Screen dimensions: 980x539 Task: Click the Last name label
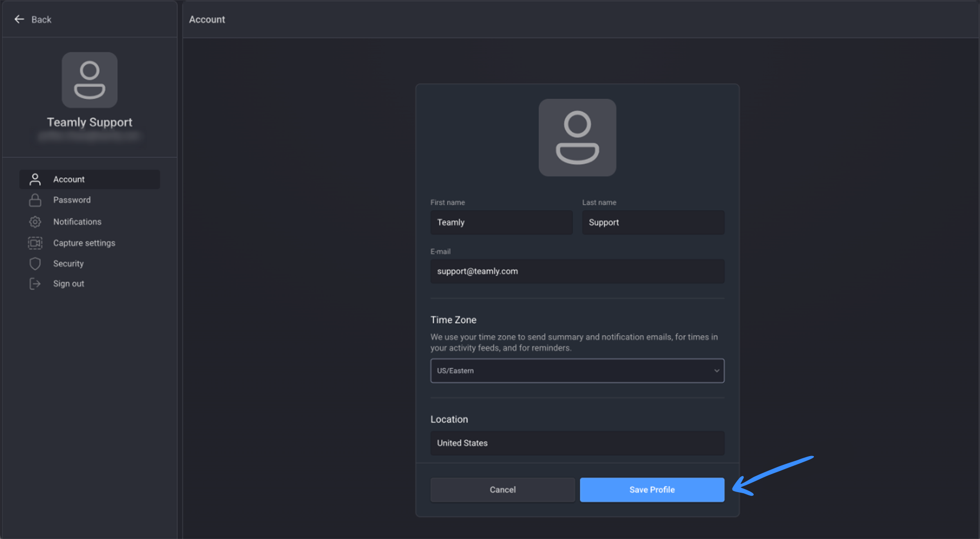pyautogui.click(x=599, y=202)
